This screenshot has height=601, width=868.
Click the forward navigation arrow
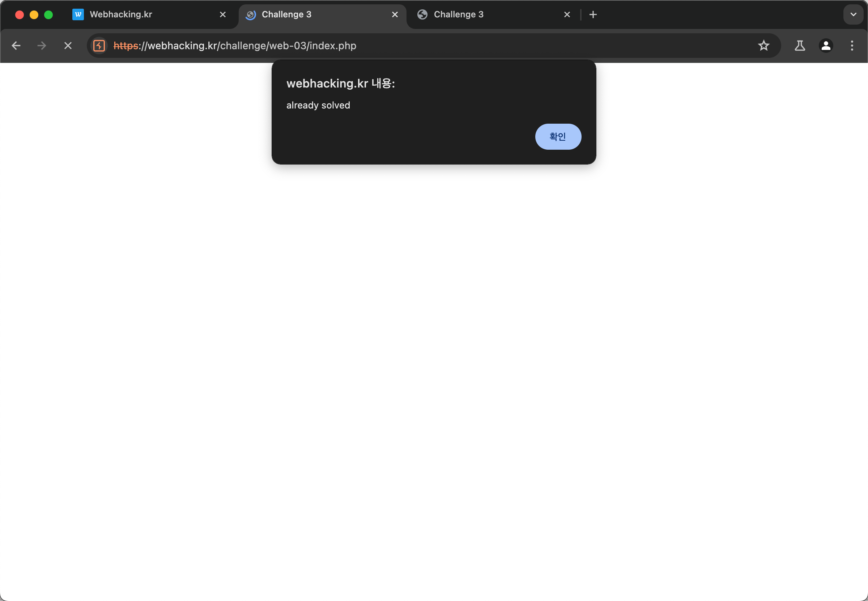pyautogui.click(x=42, y=46)
